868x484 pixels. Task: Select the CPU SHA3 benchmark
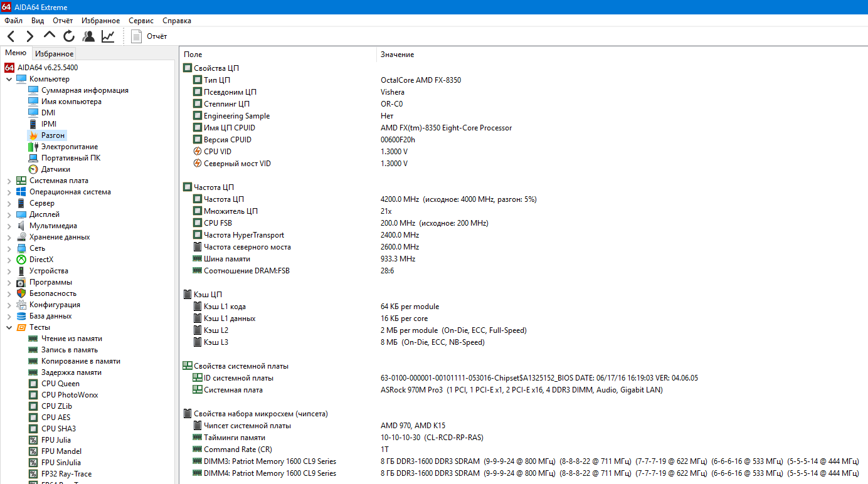click(x=58, y=429)
